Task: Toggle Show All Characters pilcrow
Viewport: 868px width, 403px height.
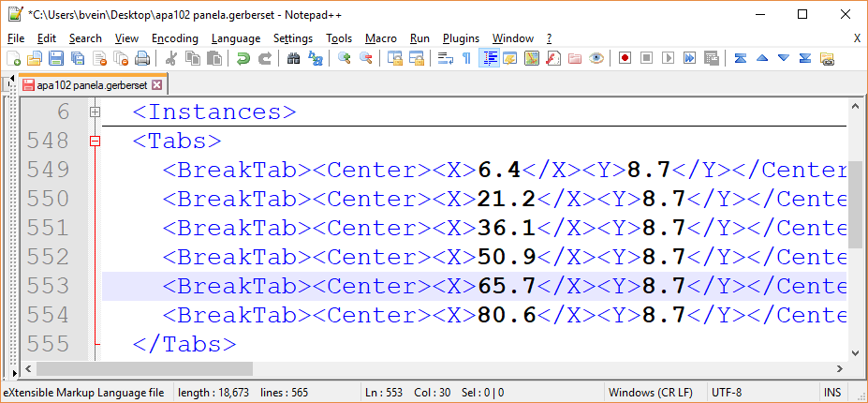Action: tap(466, 58)
